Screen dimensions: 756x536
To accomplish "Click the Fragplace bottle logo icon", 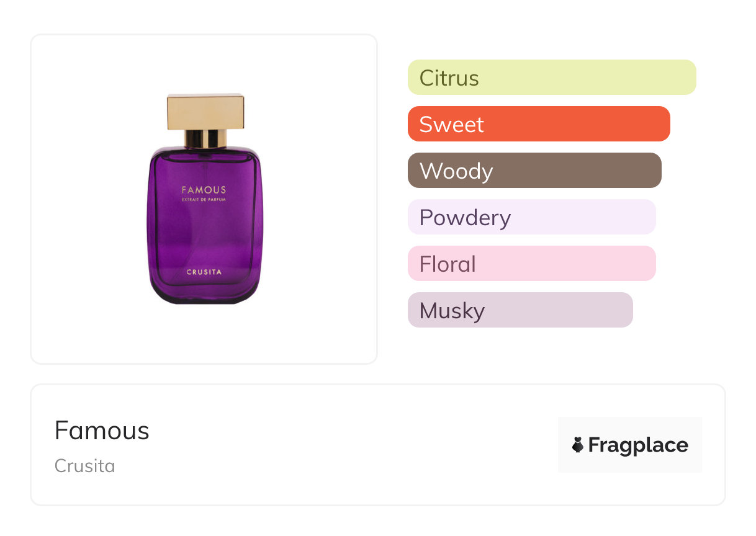I will (578, 445).
